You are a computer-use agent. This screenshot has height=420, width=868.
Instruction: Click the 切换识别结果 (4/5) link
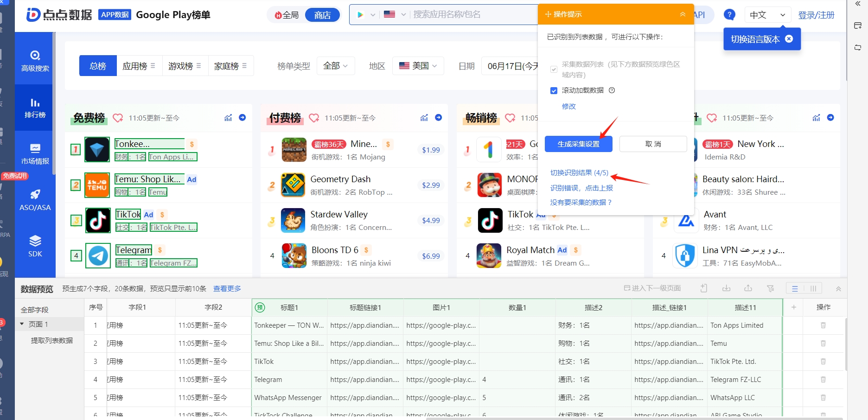click(579, 172)
